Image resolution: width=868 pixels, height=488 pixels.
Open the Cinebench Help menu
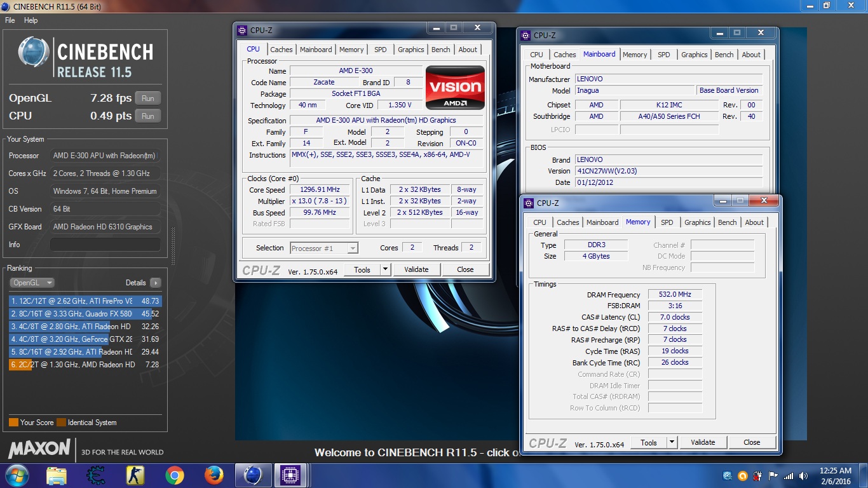(31, 20)
